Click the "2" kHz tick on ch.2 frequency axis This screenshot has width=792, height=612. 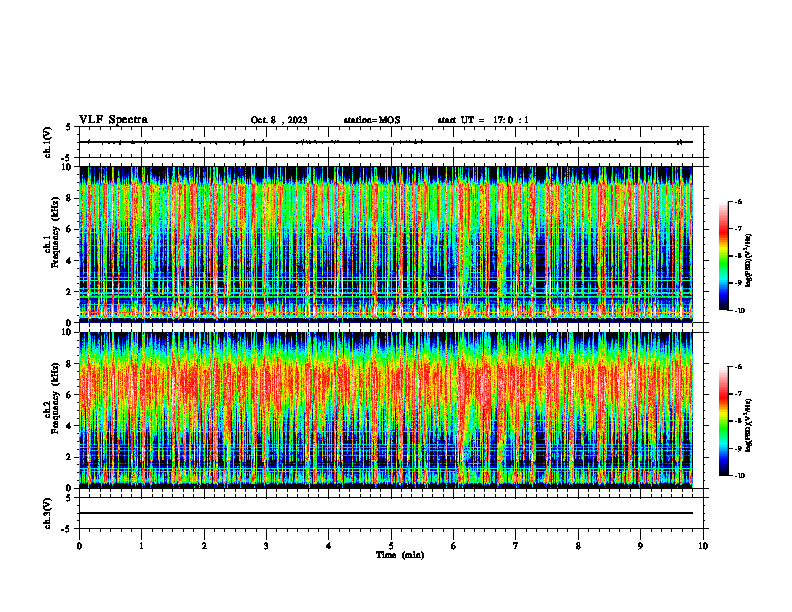(70, 457)
